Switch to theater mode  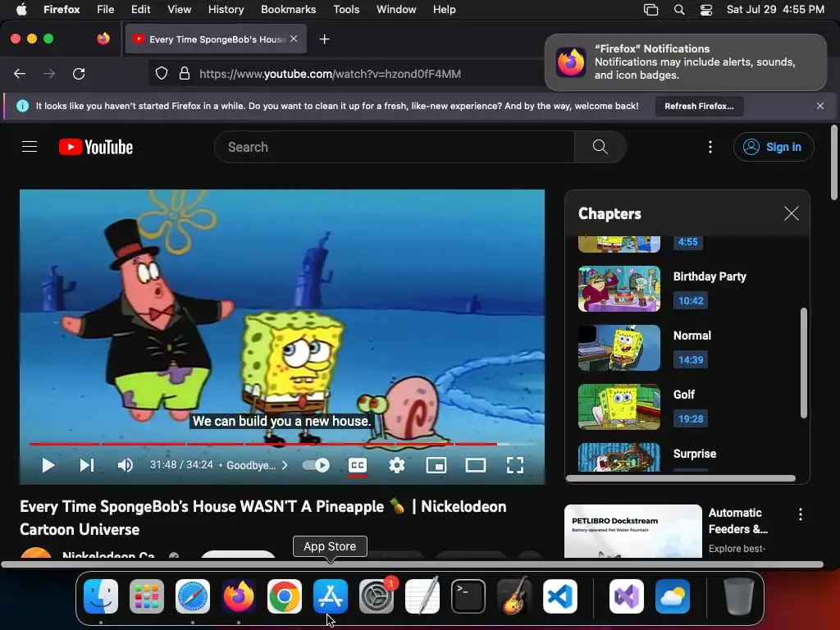(x=475, y=465)
